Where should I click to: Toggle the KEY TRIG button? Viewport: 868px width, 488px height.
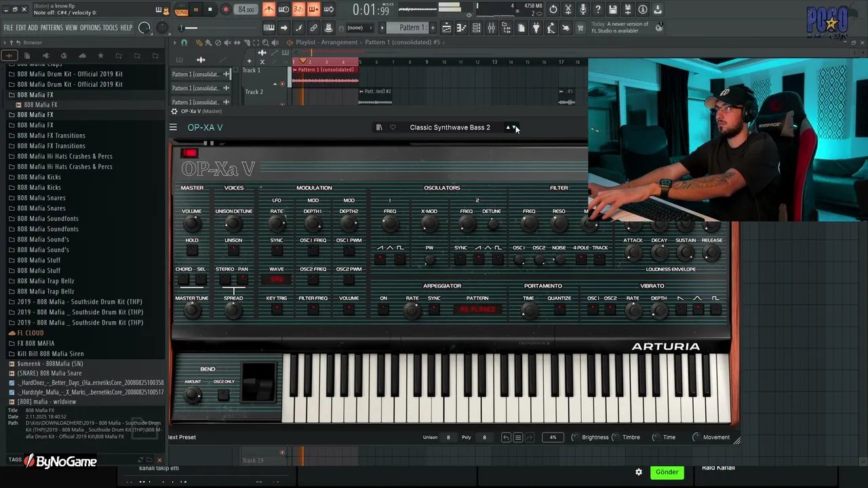click(x=277, y=309)
